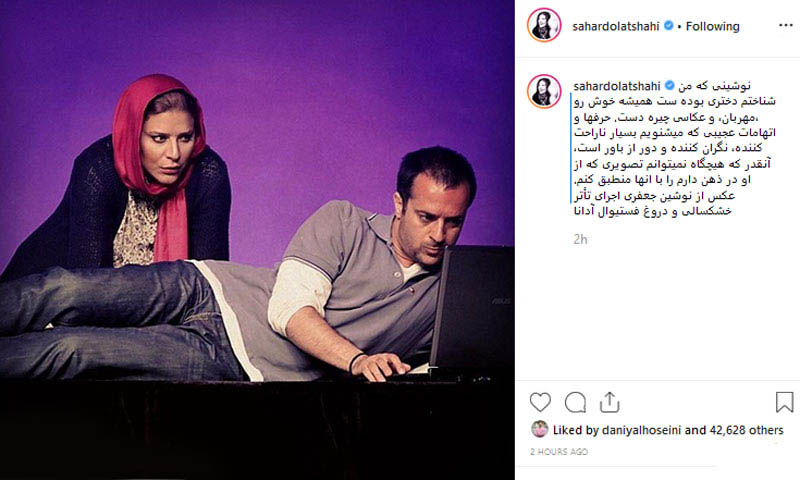Click the small liker avatar near likes
Screen dimensions: 800x480
point(539,429)
